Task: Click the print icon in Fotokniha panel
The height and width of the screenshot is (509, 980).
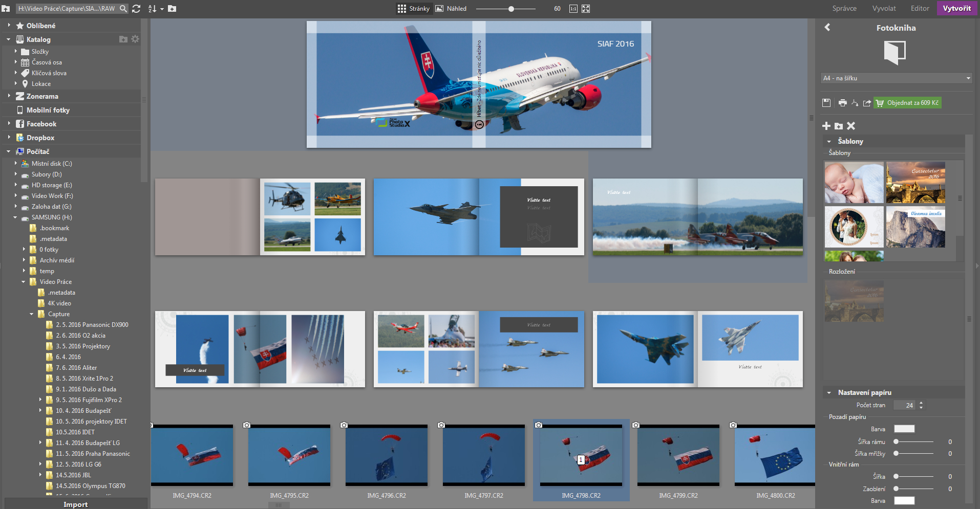Action: coord(842,103)
